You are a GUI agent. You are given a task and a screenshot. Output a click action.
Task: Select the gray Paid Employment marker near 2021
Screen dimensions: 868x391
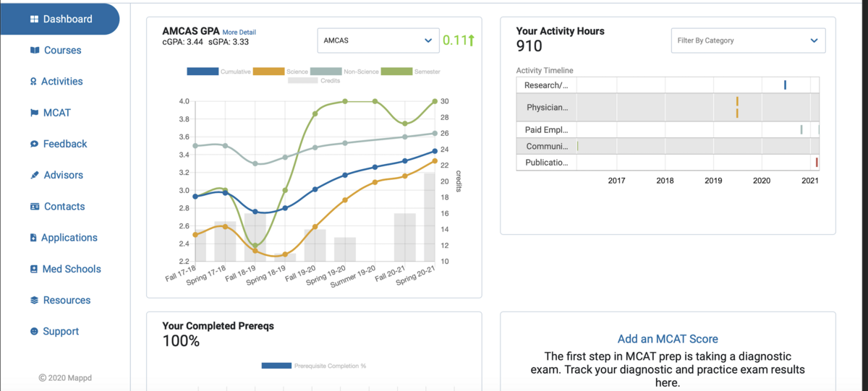[x=801, y=130]
